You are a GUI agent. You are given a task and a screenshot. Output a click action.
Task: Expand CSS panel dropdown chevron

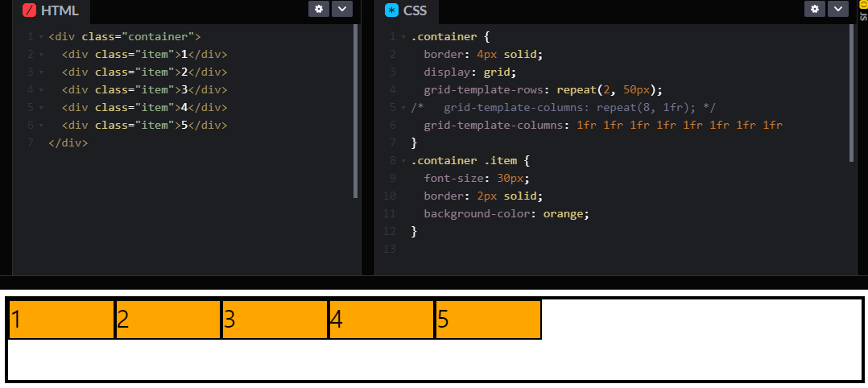pos(838,9)
